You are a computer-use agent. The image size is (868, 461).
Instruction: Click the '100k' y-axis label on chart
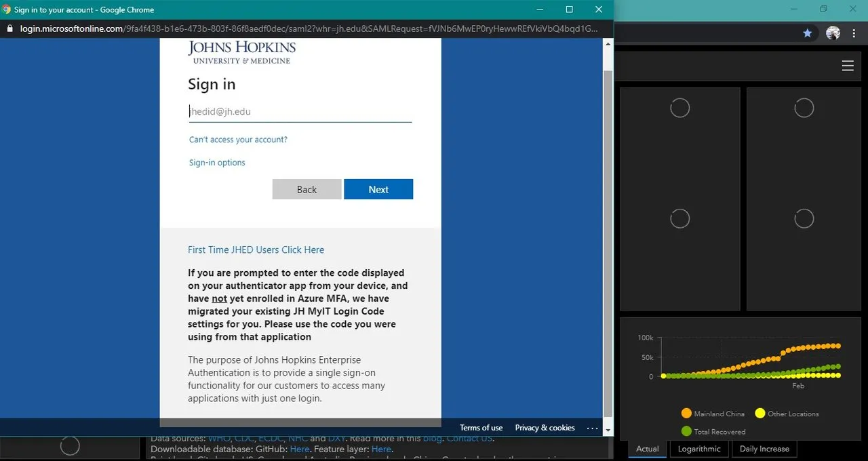tap(646, 338)
